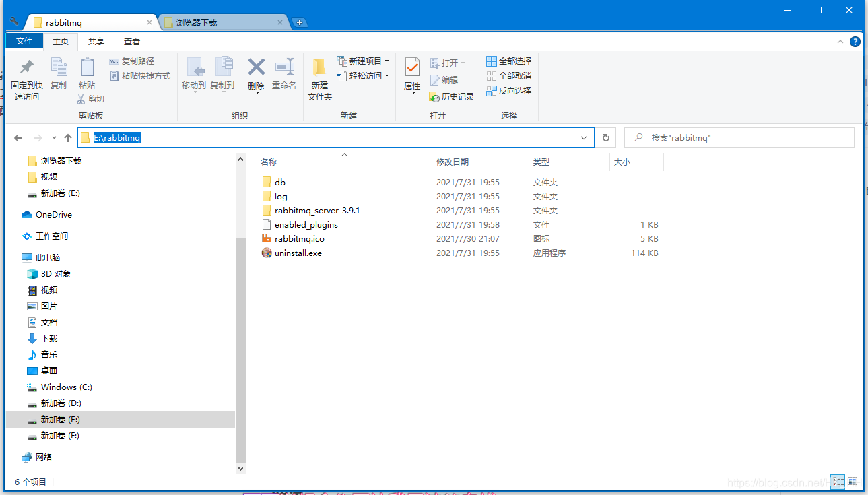868x495 pixels.
Task: Click the Copy icon in ribbon
Action: point(59,67)
